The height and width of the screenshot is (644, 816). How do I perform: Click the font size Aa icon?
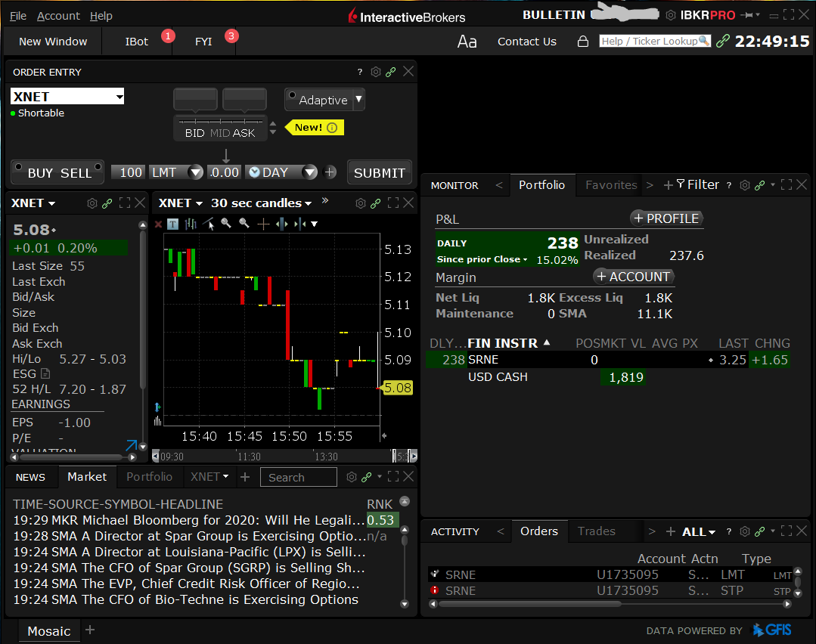tap(467, 42)
